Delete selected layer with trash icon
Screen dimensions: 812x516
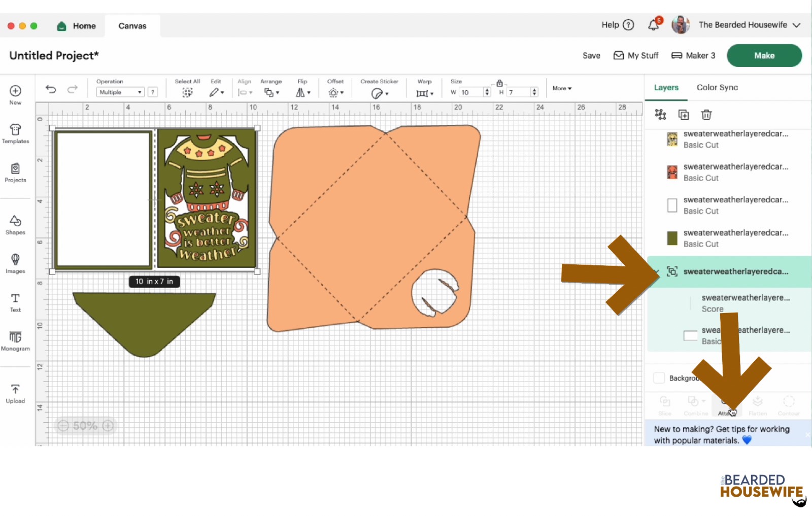706,115
